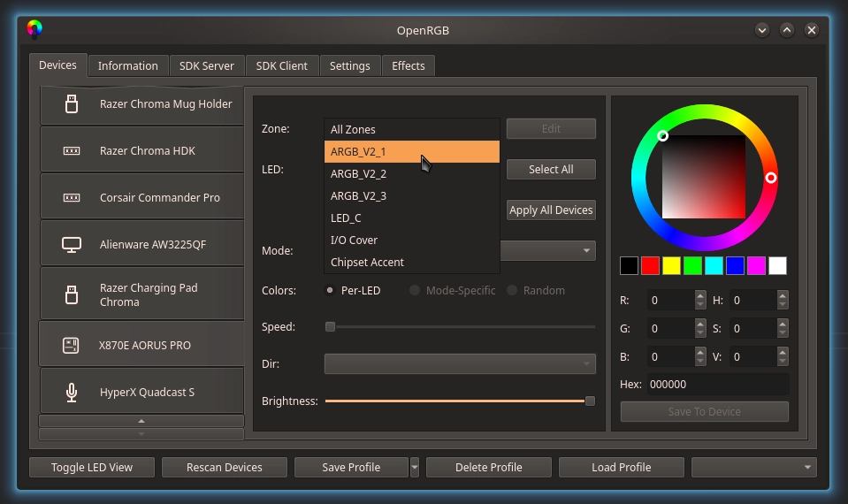
Task: Switch to the Devices tab
Action: [57, 65]
